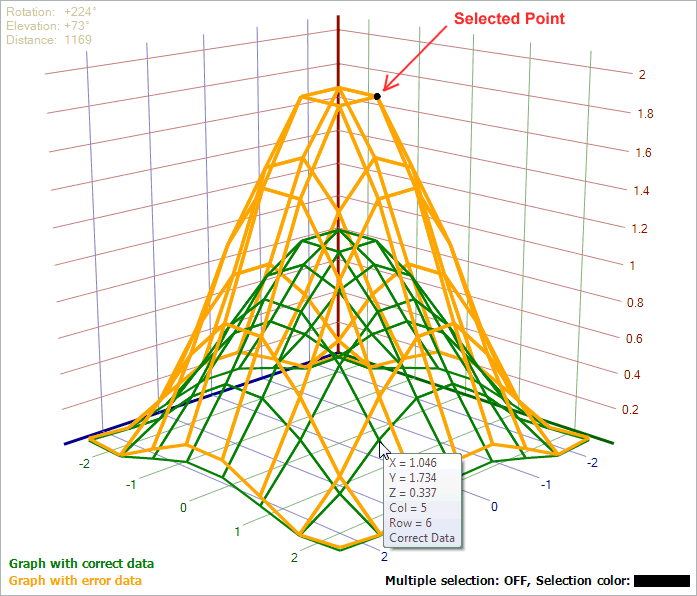Screen dimensions: 697x596
Task: Click the apex of the orange error-data graph
Action: pos(339,88)
